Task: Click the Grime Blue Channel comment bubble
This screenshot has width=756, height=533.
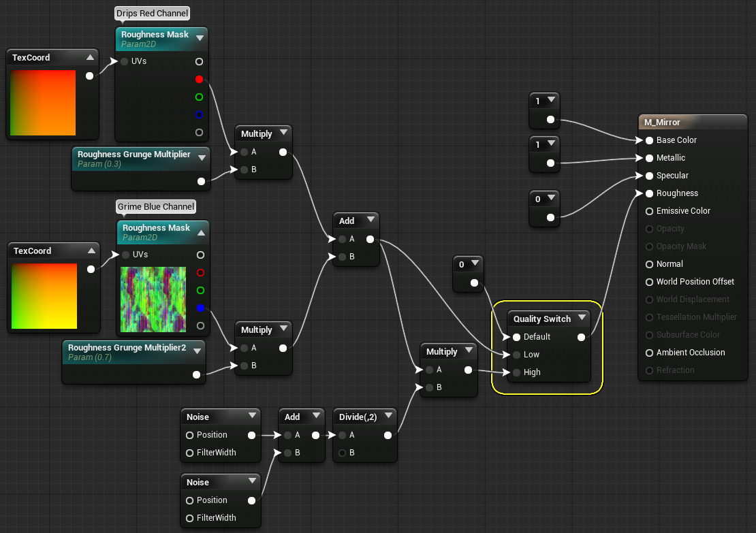Action: (x=156, y=206)
